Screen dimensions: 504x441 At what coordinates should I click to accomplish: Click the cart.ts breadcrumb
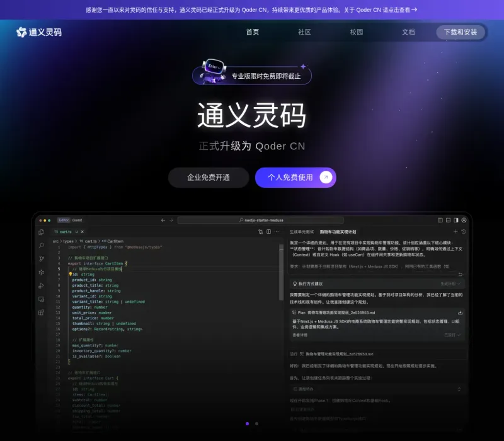pos(88,241)
